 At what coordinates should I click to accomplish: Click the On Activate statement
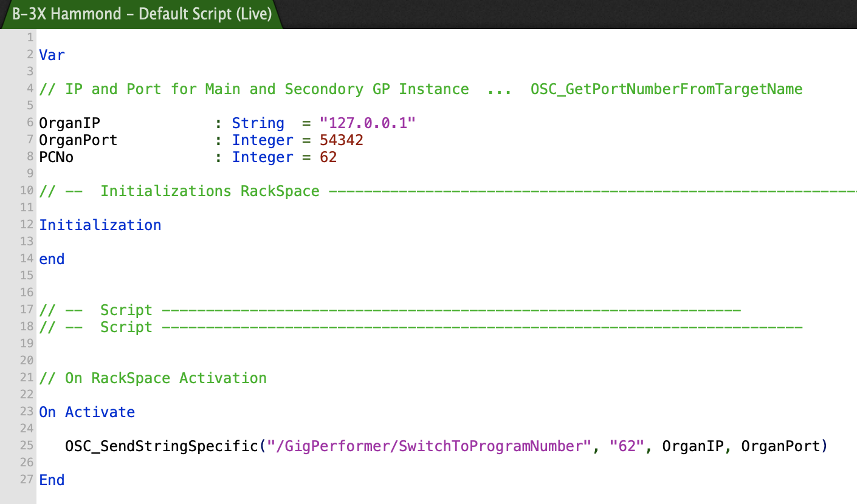point(87,412)
